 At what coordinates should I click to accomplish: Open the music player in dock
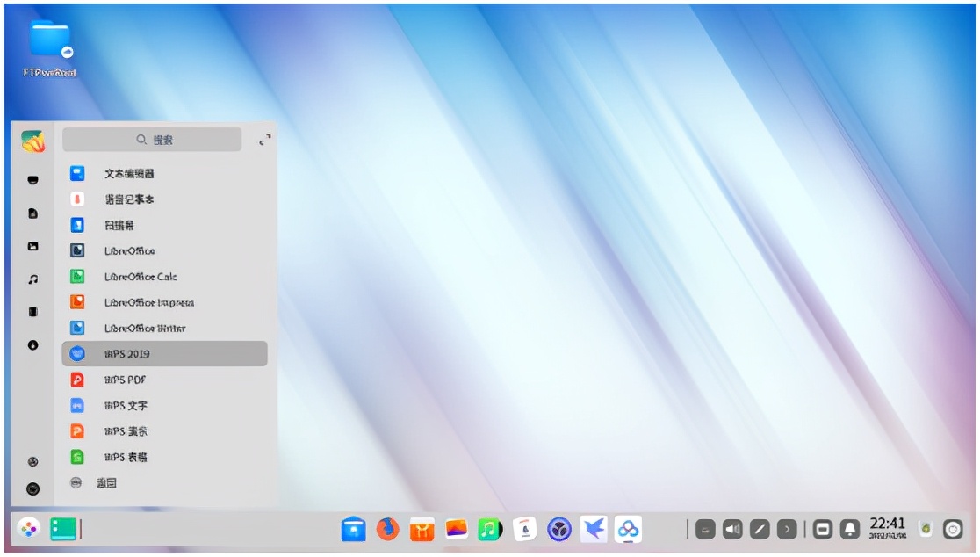click(489, 529)
